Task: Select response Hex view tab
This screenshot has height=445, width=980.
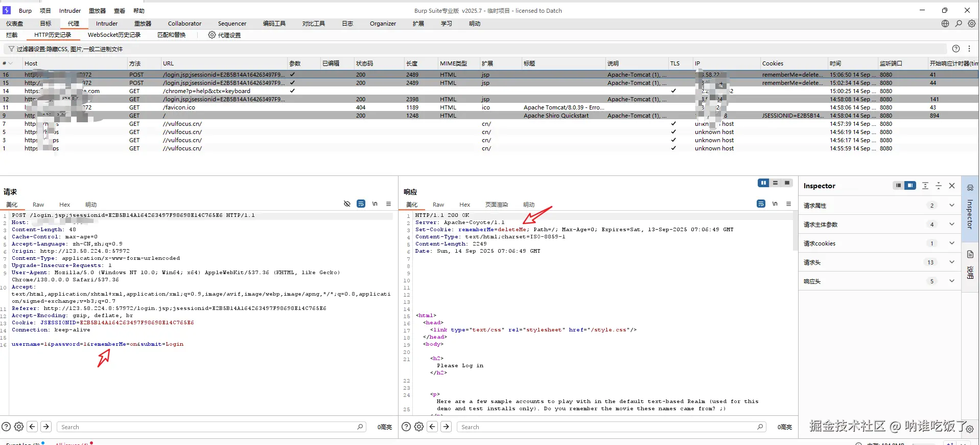Action: (464, 205)
